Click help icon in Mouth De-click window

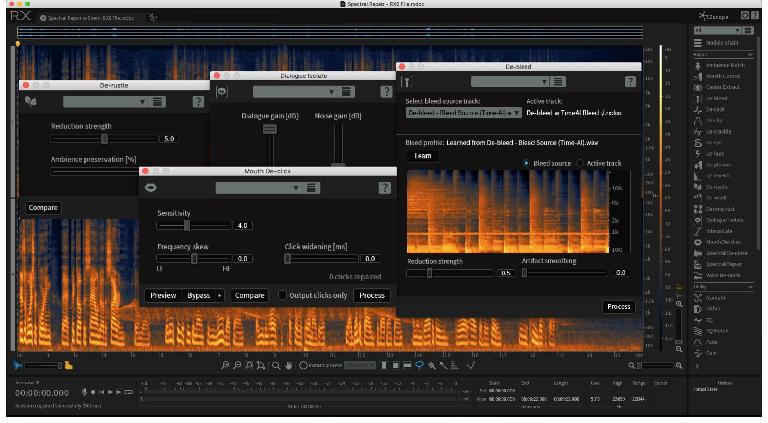pyautogui.click(x=384, y=188)
